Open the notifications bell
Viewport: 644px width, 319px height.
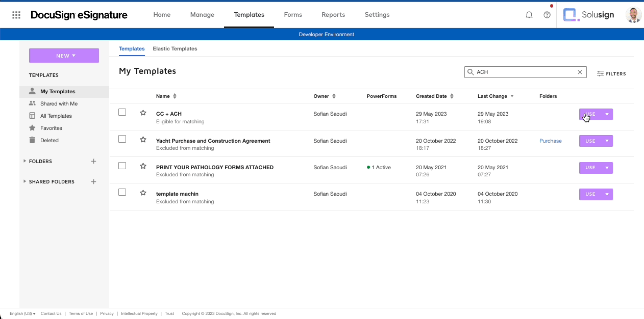[x=529, y=15]
